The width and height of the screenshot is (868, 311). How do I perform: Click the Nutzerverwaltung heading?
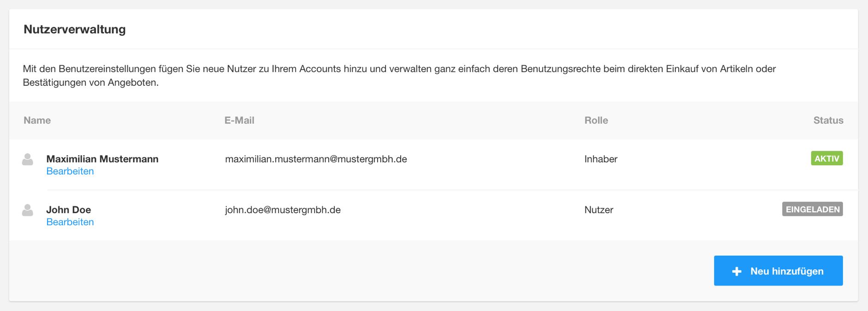75,29
